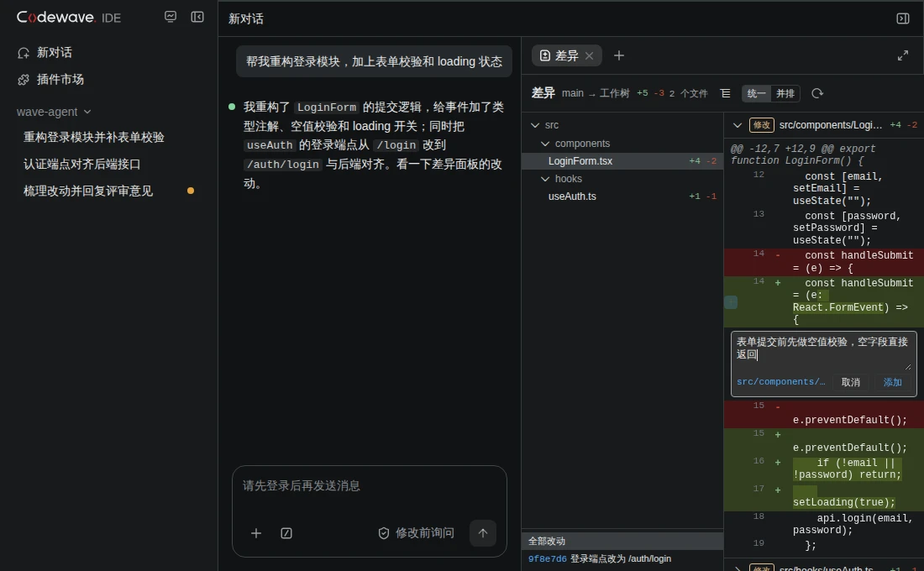Click the document icon on 差异 tab
This screenshot has width=924, height=571.
coord(545,55)
